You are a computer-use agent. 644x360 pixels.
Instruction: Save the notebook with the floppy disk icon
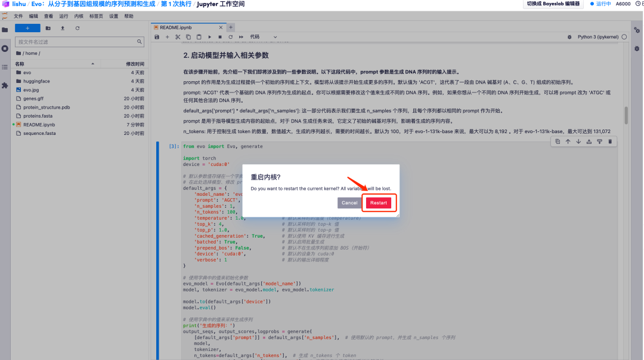157,37
